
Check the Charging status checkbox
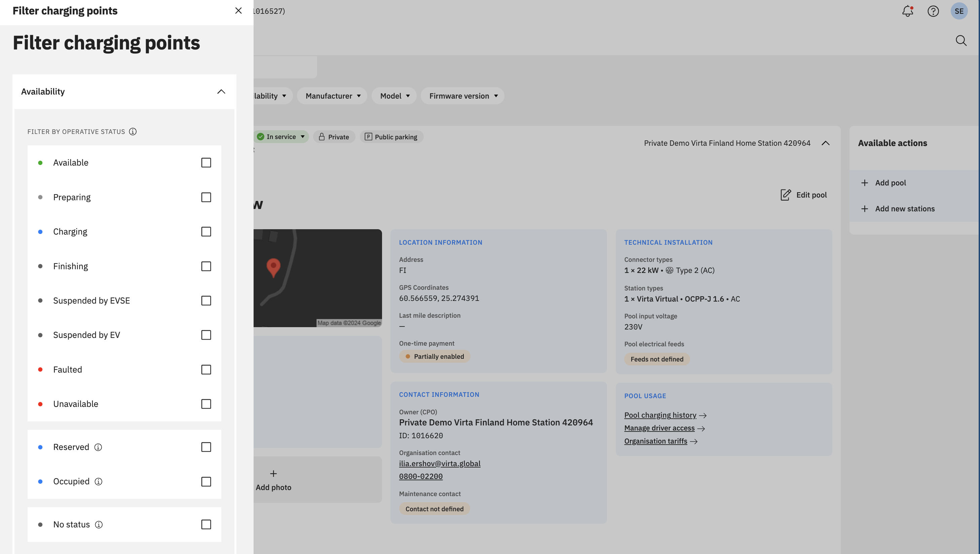point(206,232)
